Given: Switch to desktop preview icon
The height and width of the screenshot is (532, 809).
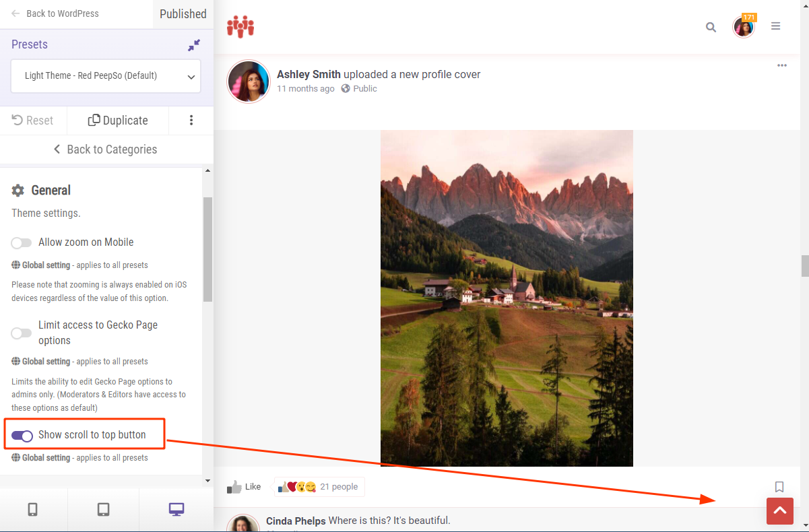Looking at the screenshot, I should click(x=176, y=510).
